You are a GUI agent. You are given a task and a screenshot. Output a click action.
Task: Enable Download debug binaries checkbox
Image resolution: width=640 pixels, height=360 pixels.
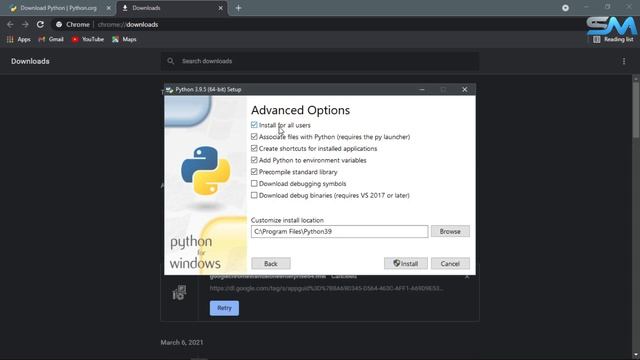pos(254,196)
